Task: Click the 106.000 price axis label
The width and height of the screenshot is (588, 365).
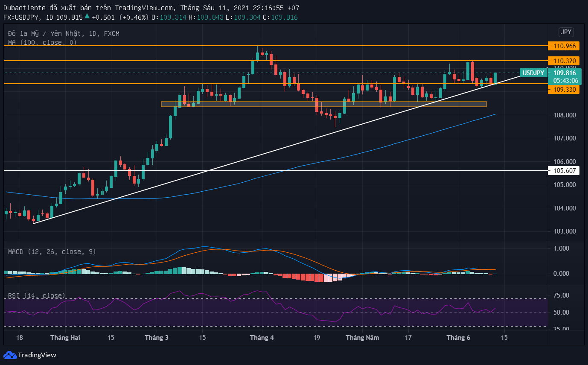Action: pyautogui.click(x=564, y=162)
